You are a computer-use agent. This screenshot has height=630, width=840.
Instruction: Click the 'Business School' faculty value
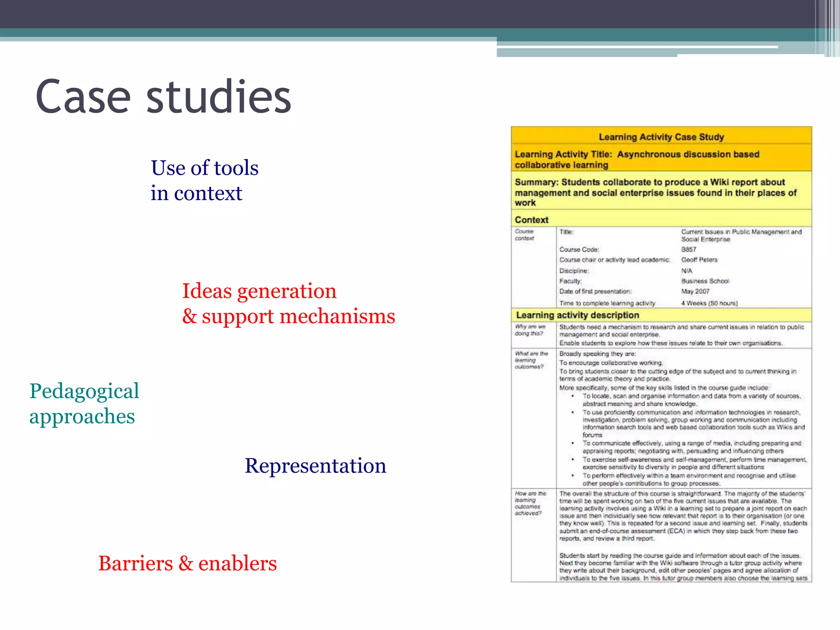[705, 281]
